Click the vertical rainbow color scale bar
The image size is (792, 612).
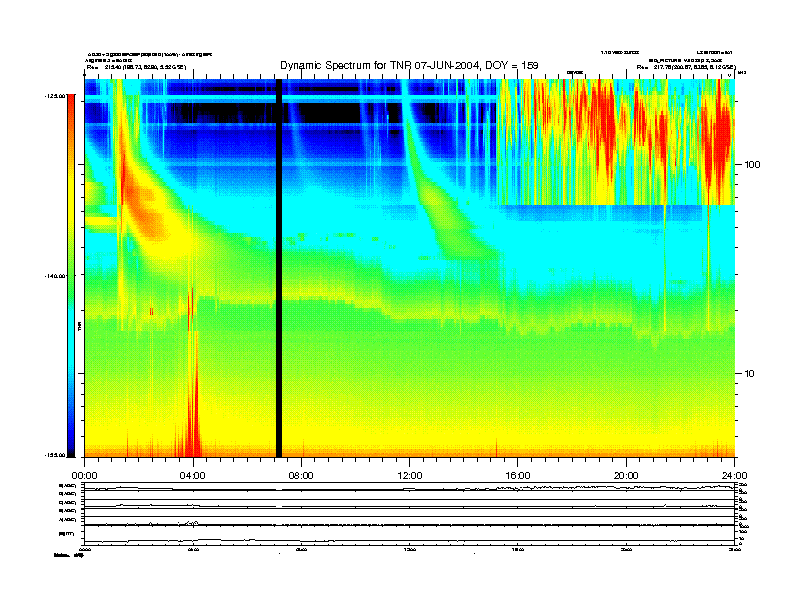click(x=71, y=276)
